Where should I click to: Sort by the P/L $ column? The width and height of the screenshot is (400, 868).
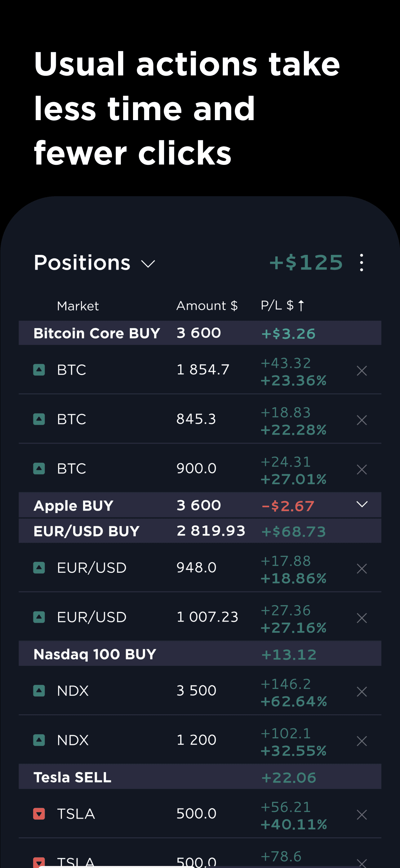click(282, 305)
